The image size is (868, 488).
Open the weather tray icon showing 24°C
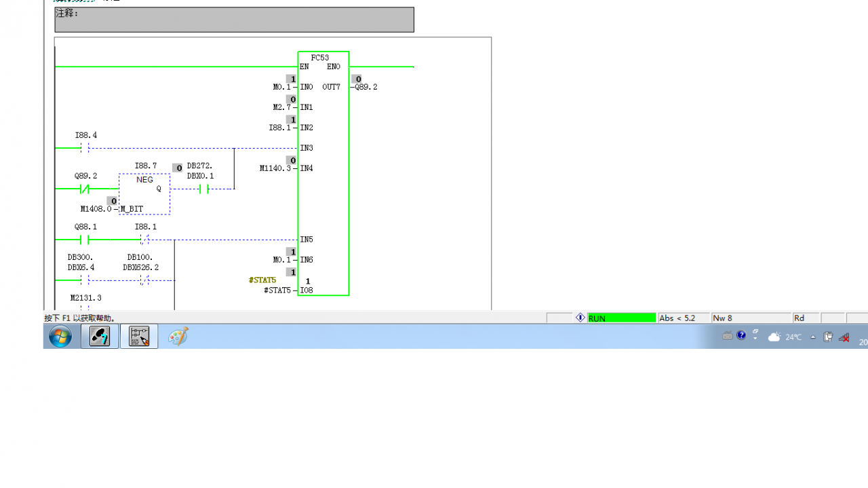pos(785,337)
